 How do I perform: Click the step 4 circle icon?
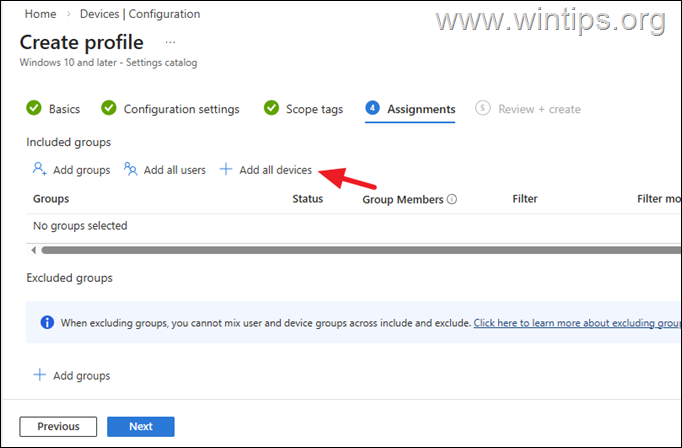point(372,108)
